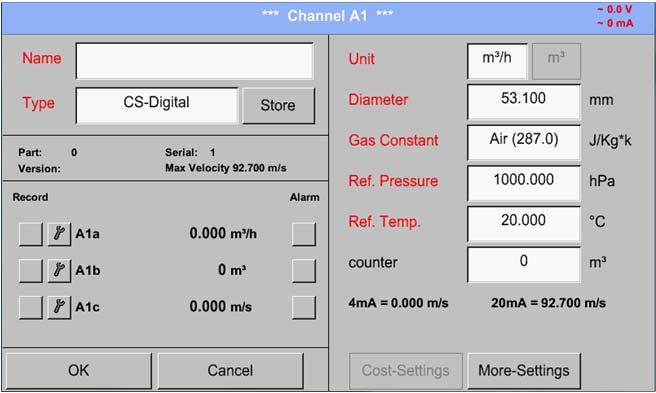Confirm with the OK button
656x393 pixels.
(x=78, y=371)
